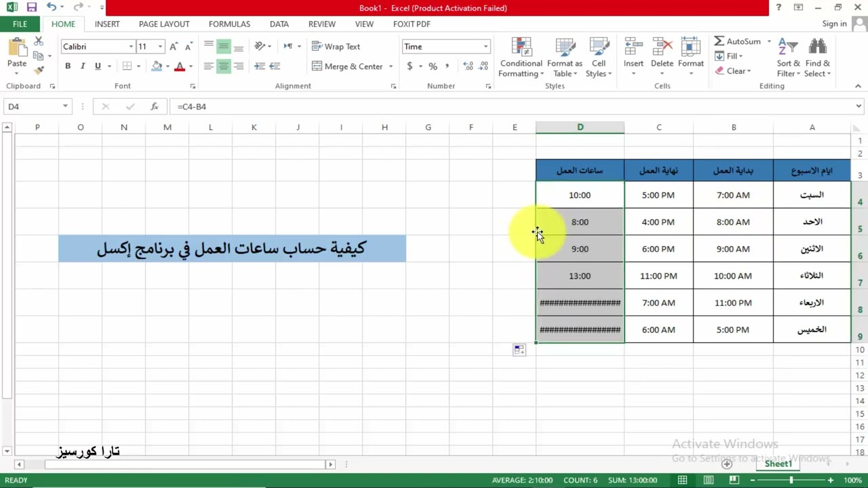Screen dimensions: 868x488
Task: Expand the Merge & Center dropdown arrow
Action: tap(391, 66)
